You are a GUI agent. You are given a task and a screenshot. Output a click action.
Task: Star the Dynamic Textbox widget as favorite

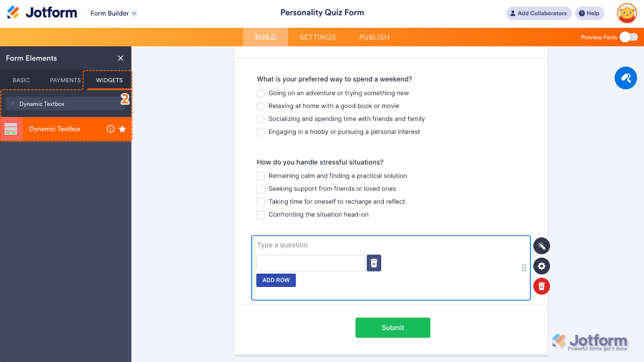coord(122,128)
